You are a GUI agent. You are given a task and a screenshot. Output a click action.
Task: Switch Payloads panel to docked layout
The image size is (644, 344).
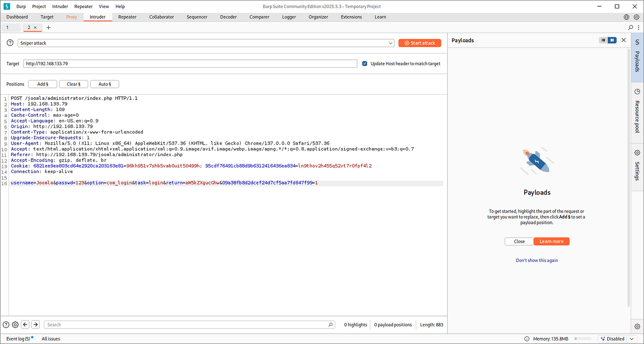(x=612, y=40)
